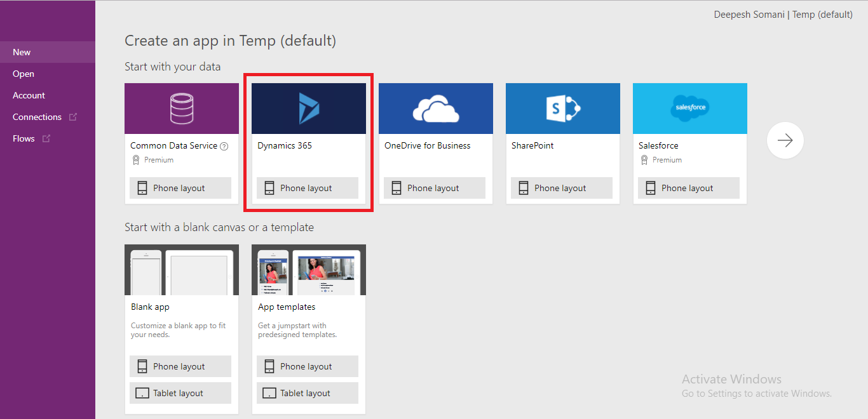868x419 pixels.
Task: Click the Dynamics 365 logo tile
Action: tap(309, 109)
